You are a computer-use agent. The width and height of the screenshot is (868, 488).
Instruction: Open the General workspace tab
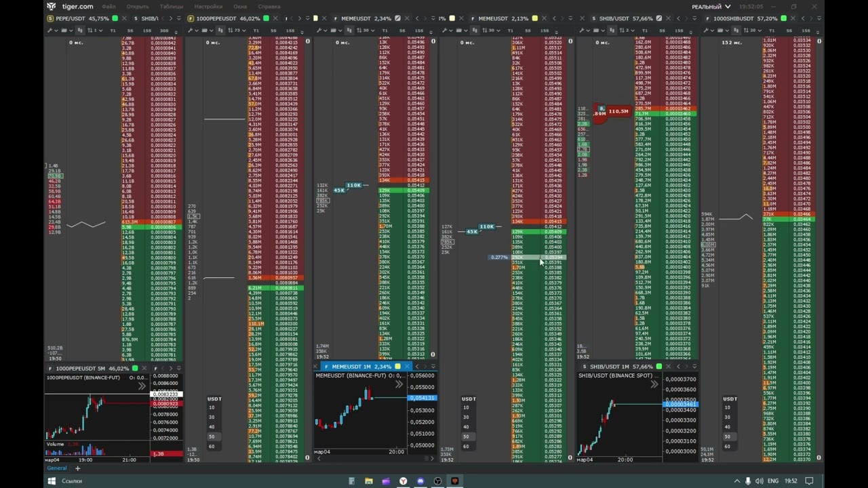click(x=57, y=468)
